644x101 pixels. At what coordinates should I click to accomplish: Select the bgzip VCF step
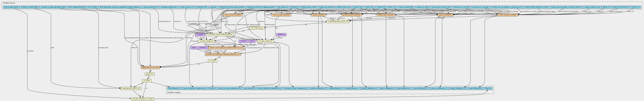(x=150, y=74)
